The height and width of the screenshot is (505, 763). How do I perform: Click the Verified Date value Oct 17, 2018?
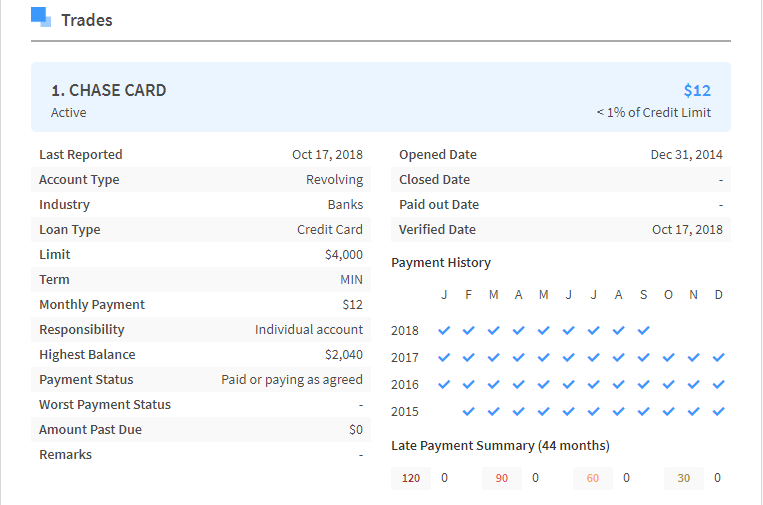tap(687, 230)
